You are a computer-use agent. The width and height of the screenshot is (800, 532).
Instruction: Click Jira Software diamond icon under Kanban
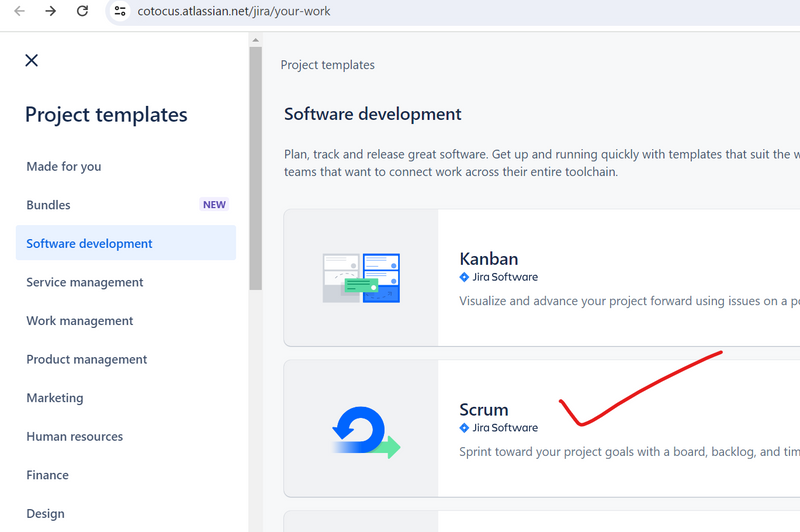tap(464, 277)
